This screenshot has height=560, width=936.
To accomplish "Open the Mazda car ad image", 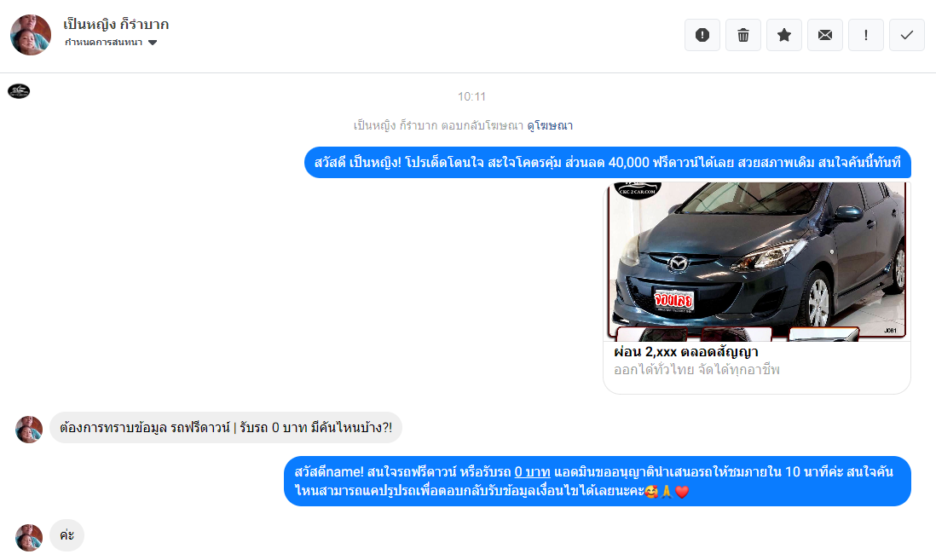I will (757, 261).
